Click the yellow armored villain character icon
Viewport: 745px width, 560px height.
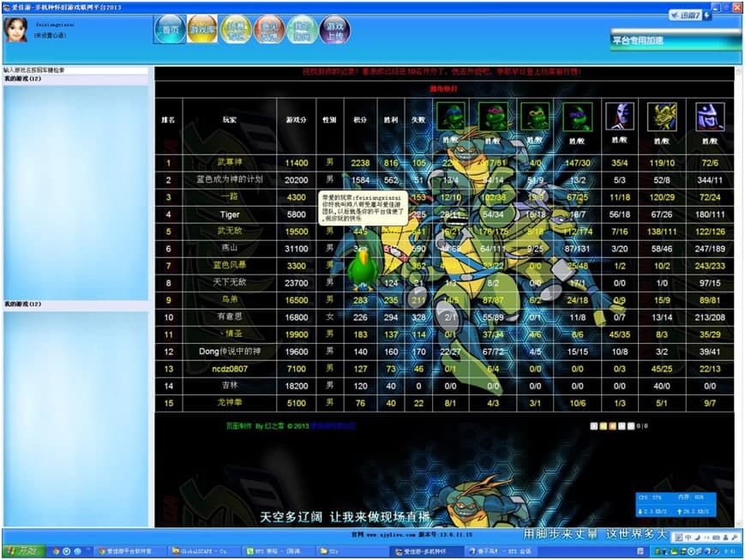[661, 116]
